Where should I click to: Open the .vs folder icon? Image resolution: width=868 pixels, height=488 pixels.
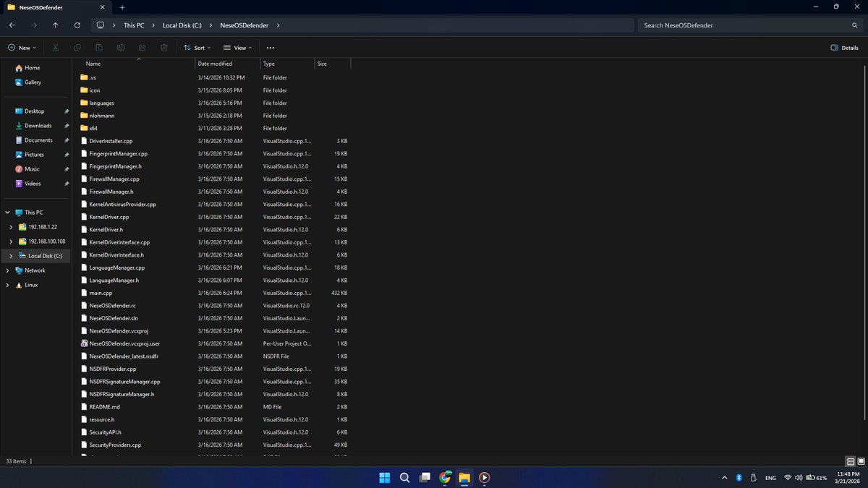(84, 77)
